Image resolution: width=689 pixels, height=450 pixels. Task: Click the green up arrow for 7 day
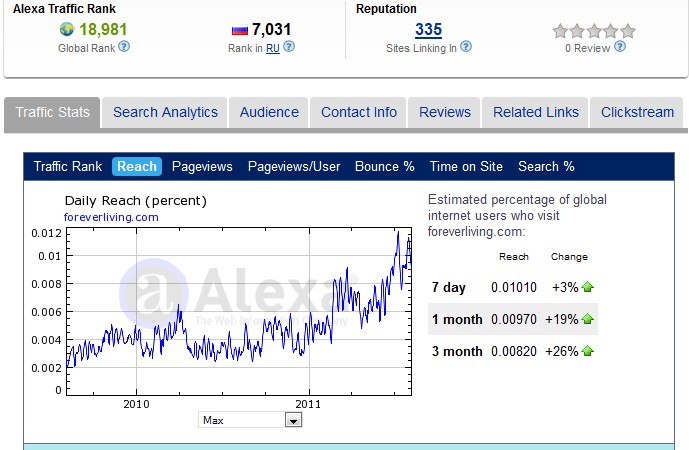coord(587,287)
